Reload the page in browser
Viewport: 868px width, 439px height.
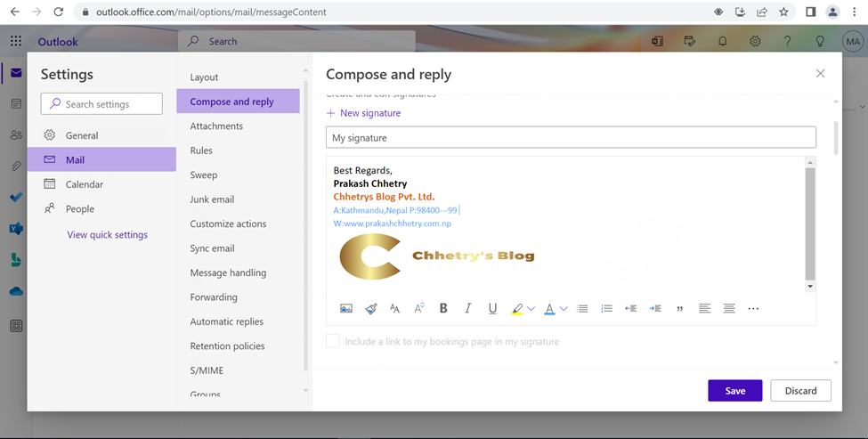58,12
